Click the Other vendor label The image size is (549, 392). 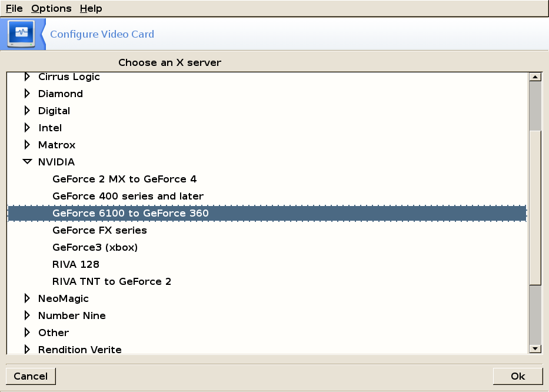click(x=53, y=333)
